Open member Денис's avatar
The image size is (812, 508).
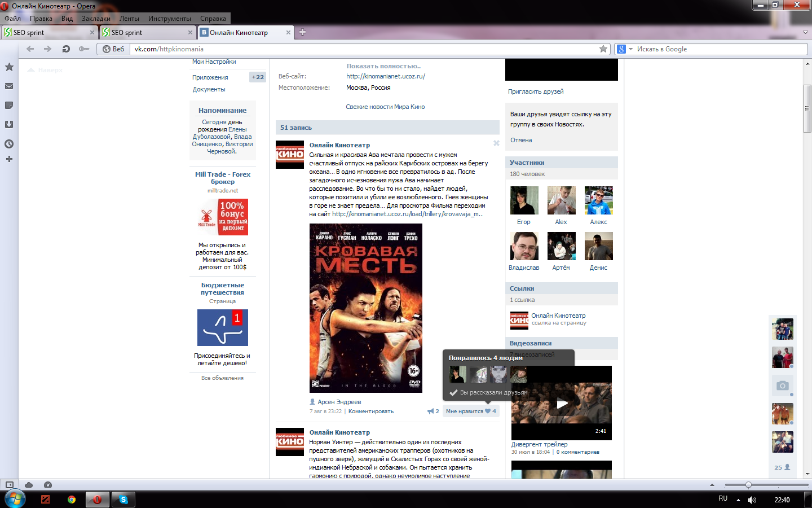598,246
